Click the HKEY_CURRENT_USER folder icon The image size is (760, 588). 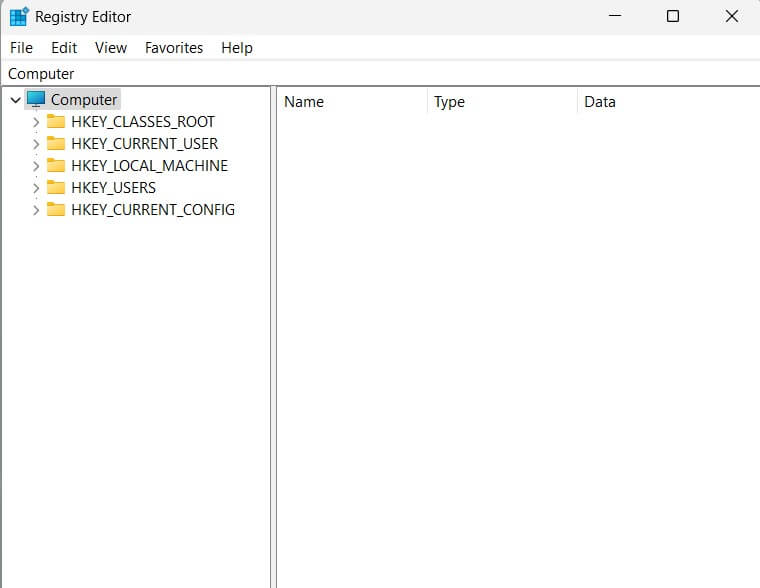(56, 143)
